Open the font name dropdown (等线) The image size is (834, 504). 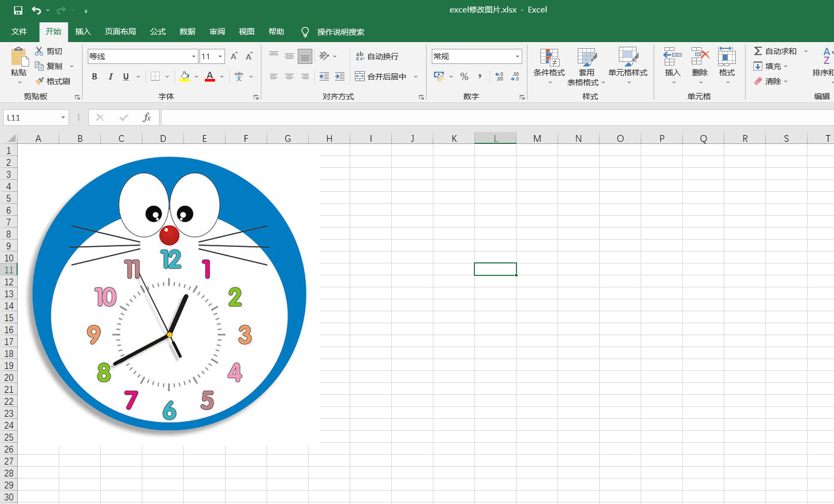(194, 56)
